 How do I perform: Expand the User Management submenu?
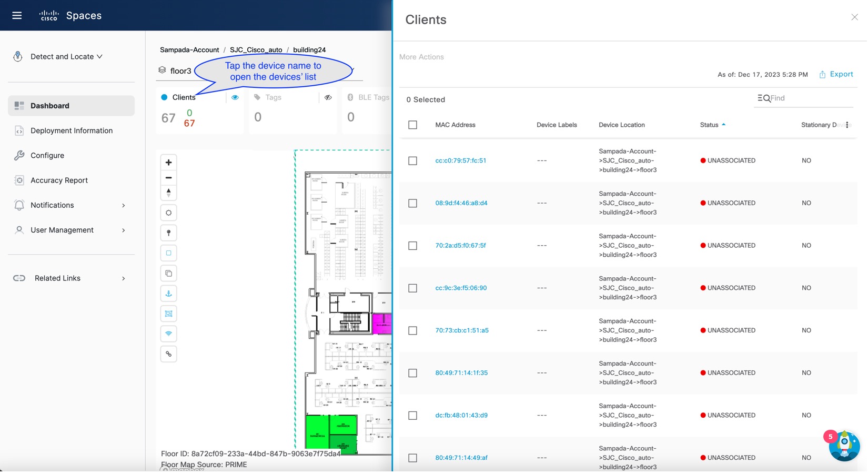click(x=124, y=230)
